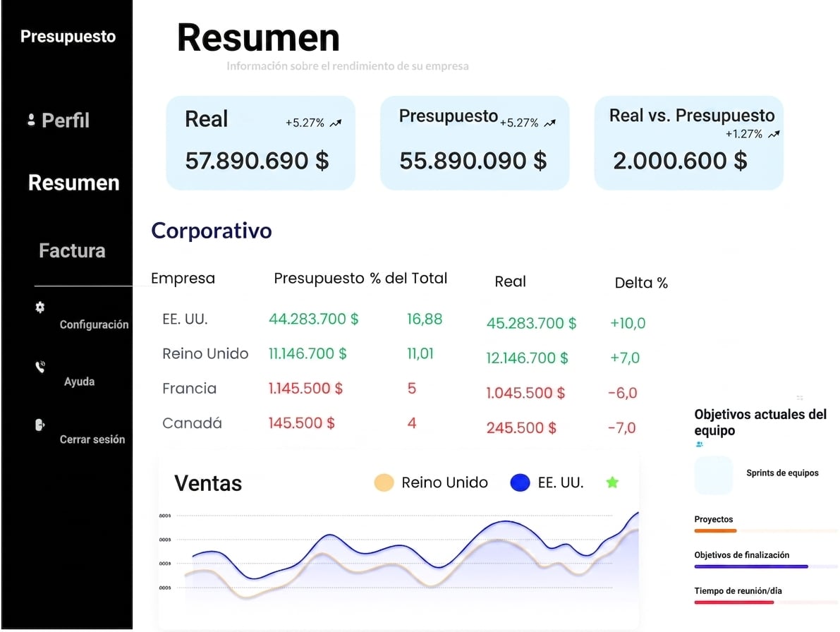Click the Real column header in table
This screenshot has height=632, width=840.
click(510, 281)
